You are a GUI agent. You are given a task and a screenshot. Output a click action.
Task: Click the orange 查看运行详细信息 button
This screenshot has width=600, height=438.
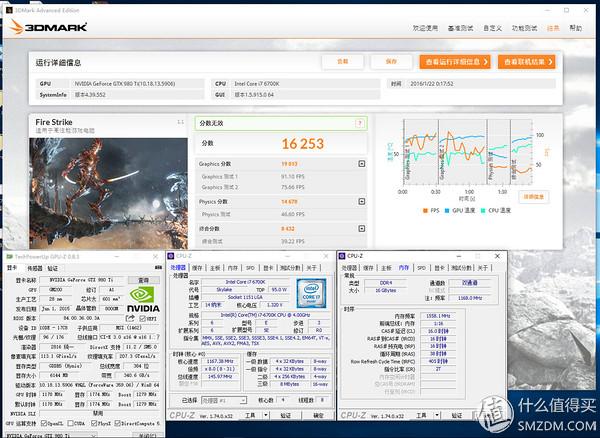455,62
